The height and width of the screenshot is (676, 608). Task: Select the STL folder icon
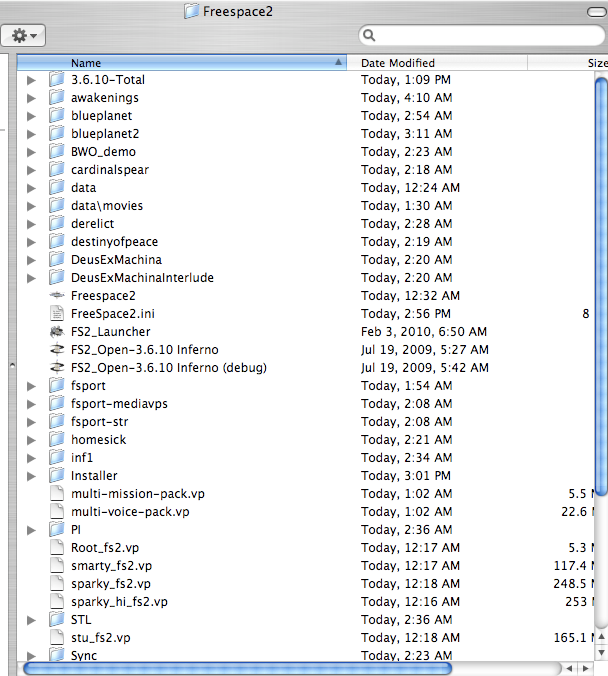(x=56, y=619)
